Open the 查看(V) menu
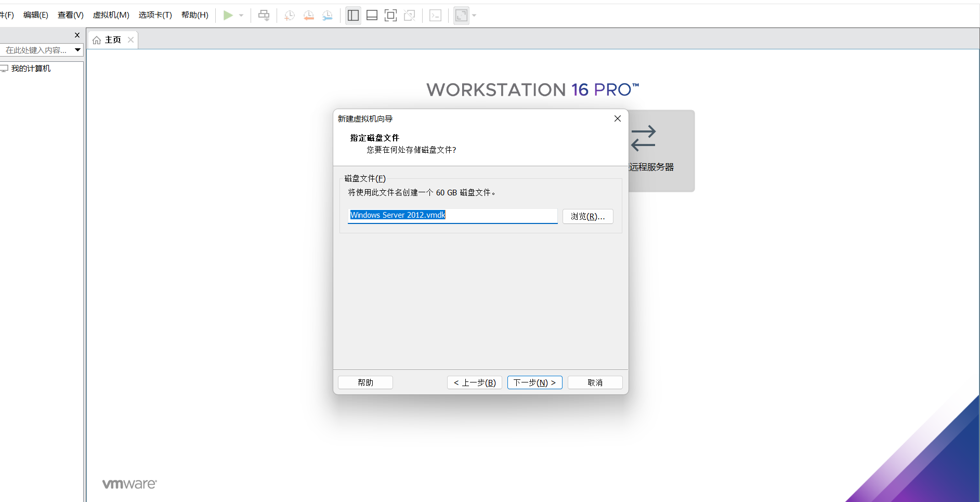Screen dimensions: 980x502 coord(71,15)
